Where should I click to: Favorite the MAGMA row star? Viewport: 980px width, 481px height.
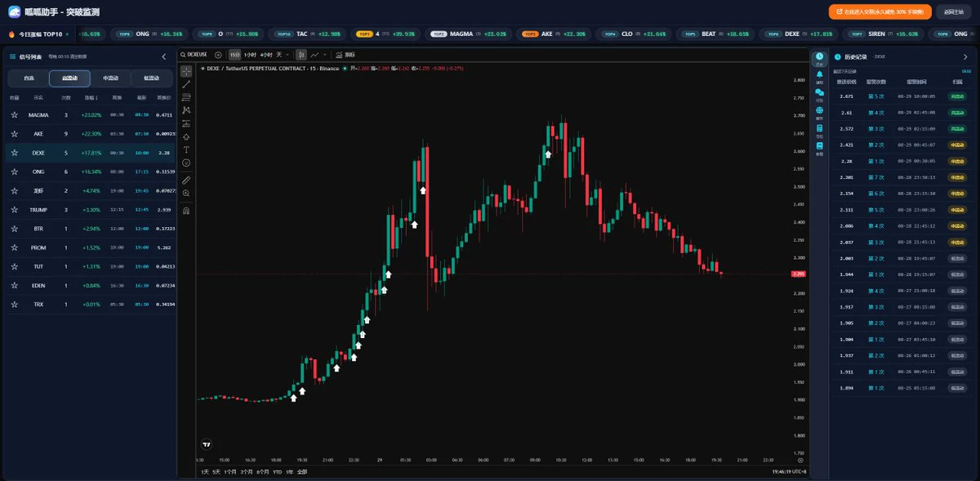(14, 115)
